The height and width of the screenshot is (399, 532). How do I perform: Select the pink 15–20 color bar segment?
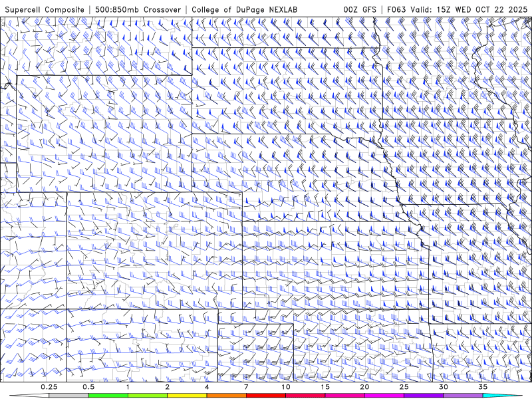[x=344, y=396]
